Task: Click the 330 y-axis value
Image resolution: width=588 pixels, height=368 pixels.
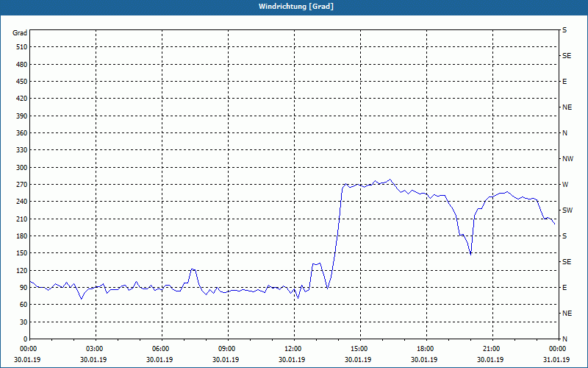Action: click(22, 150)
